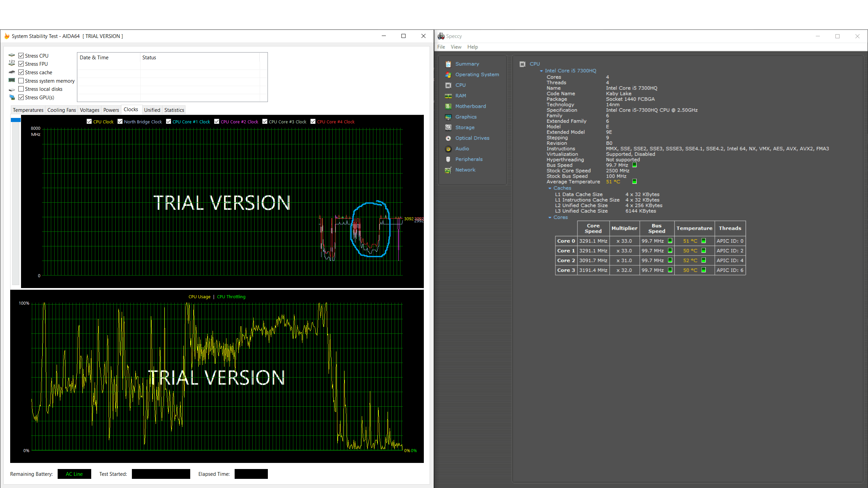
Task: Go to Optical Drives section
Action: pos(472,138)
